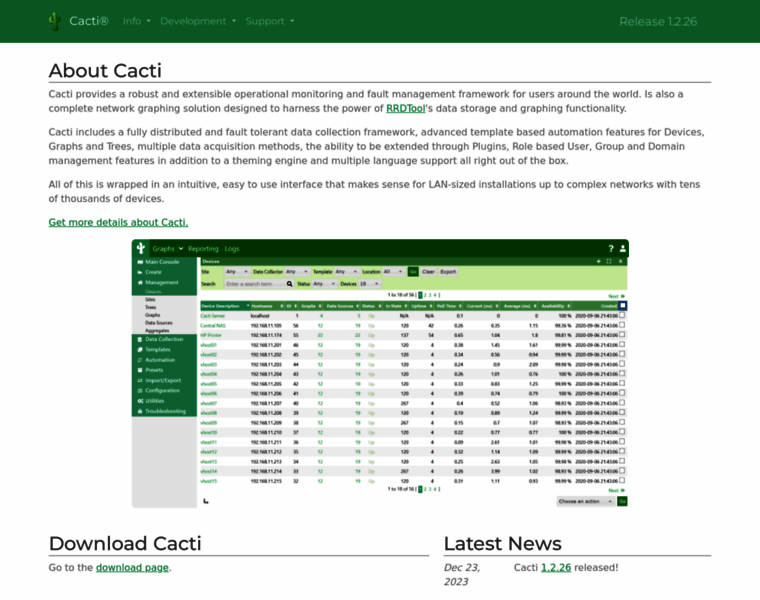Open the Status filter dropdown in screenshot
Image resolution: width=760 pixels, height=600 pixels.
(325, 284)
